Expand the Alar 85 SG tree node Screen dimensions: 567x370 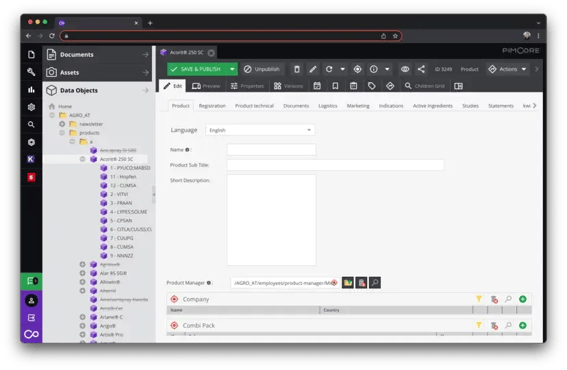82,273
